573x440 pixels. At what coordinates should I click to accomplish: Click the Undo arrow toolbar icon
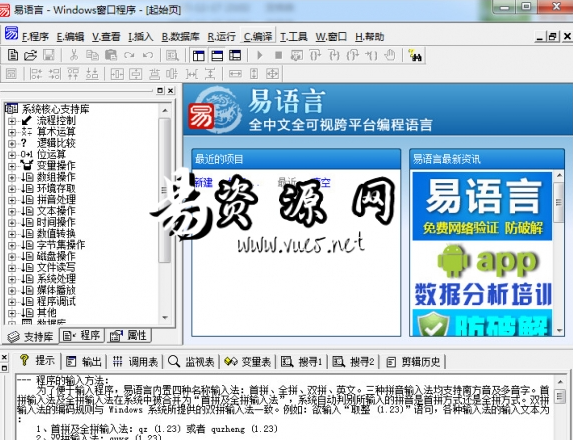click(147, 55)
